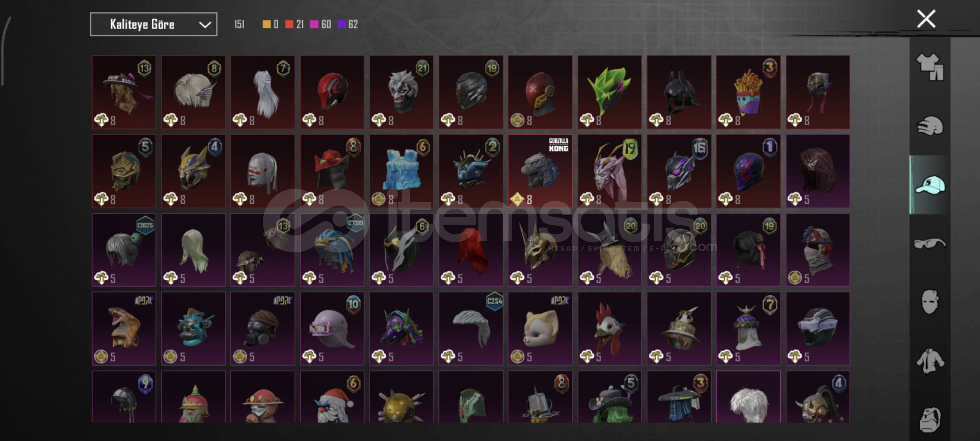Filter by the pink quality count 60
The image size is (980, 441).
[326, 24]
